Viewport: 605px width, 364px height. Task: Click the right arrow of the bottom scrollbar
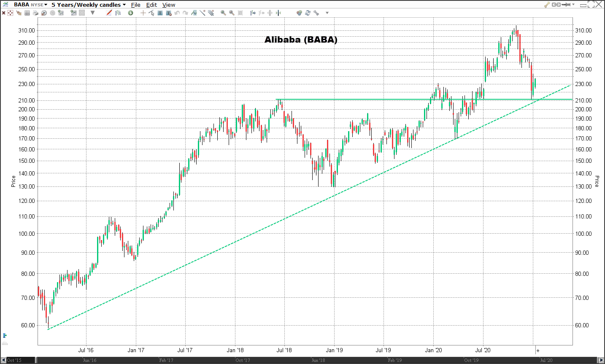click(601, 360)
